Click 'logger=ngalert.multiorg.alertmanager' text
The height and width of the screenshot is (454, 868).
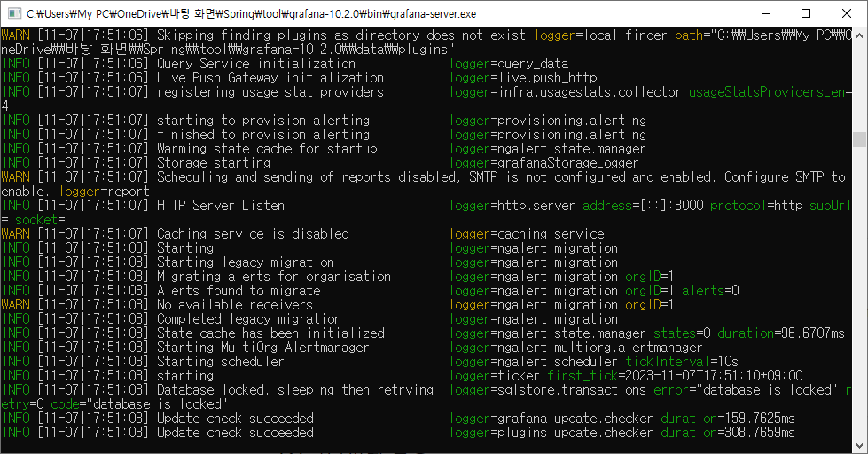575,347
